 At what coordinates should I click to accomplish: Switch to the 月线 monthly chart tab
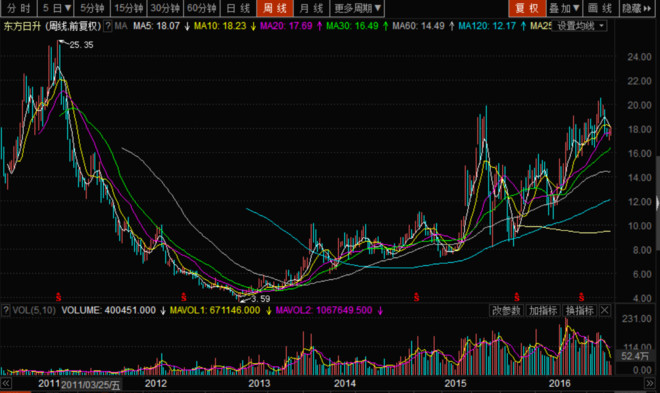[x=311, y=8]
